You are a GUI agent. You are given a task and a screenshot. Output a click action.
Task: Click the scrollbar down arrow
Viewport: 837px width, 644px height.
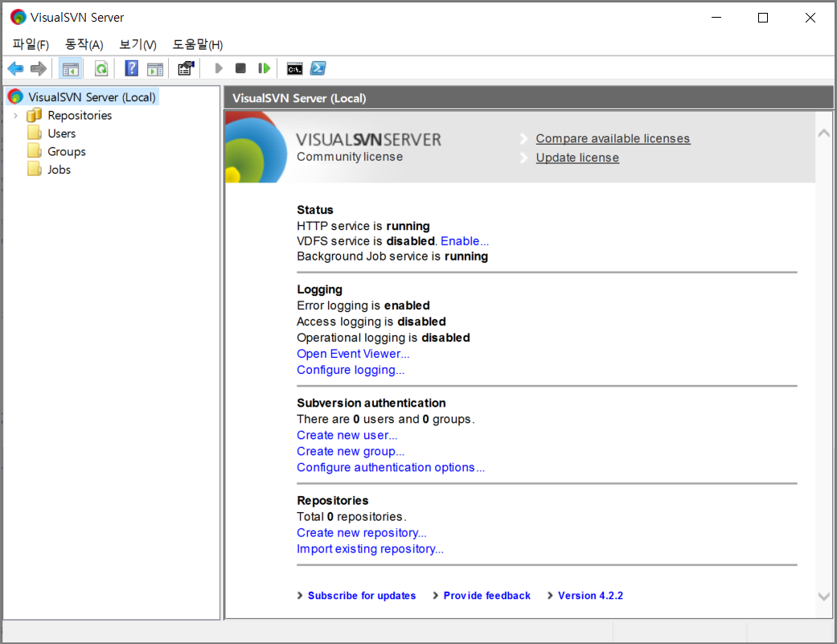[x=823, y=597]
